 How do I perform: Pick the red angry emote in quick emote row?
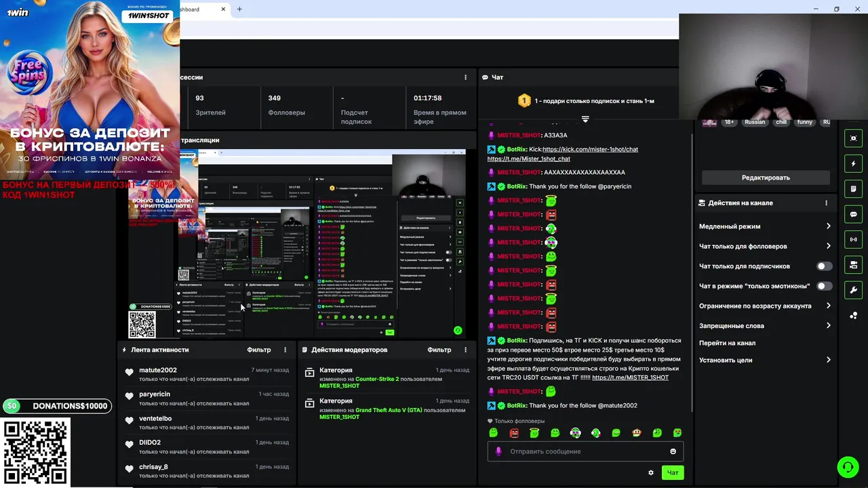click(x=514, y=432)
